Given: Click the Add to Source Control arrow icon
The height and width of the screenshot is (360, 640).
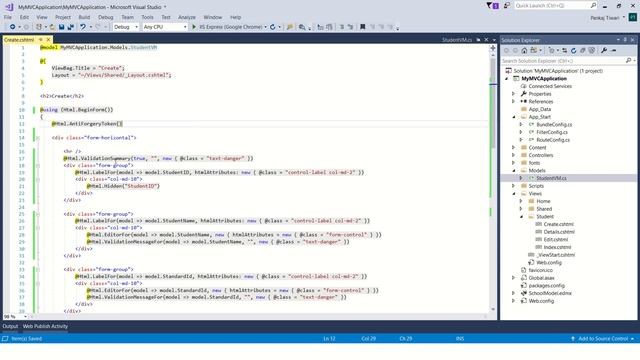Looking at the screenshot, I should click(x=573, y=339).
